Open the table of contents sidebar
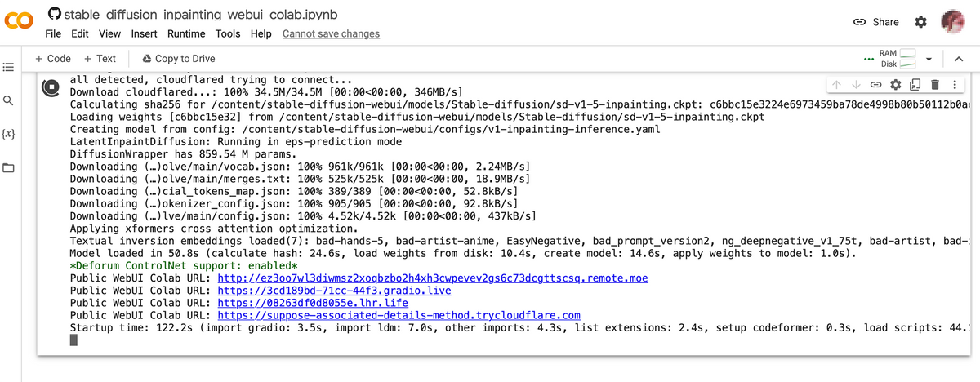 click(x=9, y=67)
